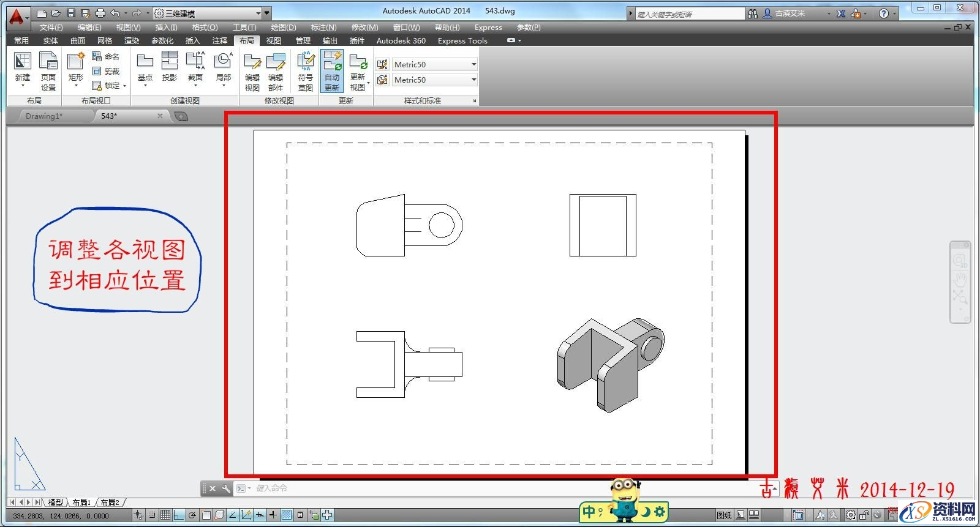Switch to the 布局2 layout tab
Image resolution: width=980 pixels, height=527 pixels.
click(x=110, y=503)
